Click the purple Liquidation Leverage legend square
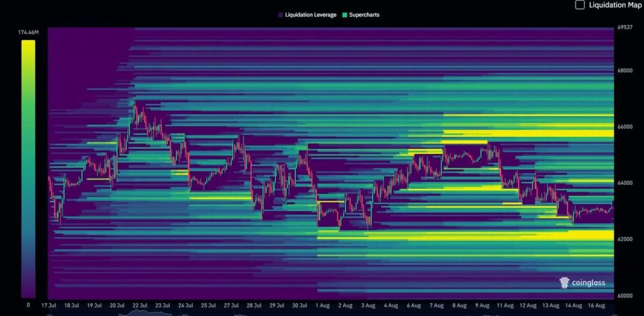 tap(281, 15)
